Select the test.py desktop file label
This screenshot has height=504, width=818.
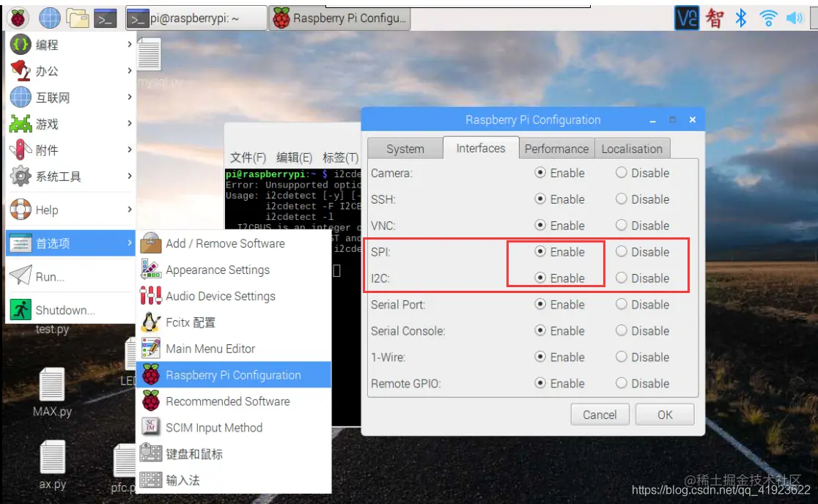(x=52, y=329)
